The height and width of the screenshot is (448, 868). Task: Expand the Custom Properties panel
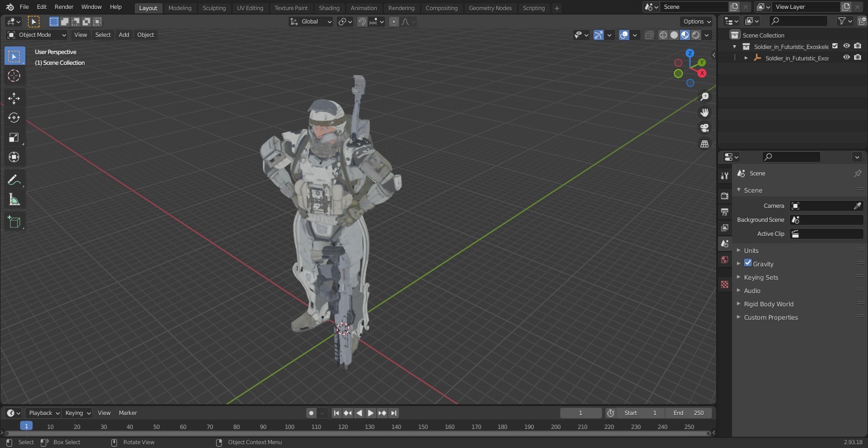coord(771,317)
